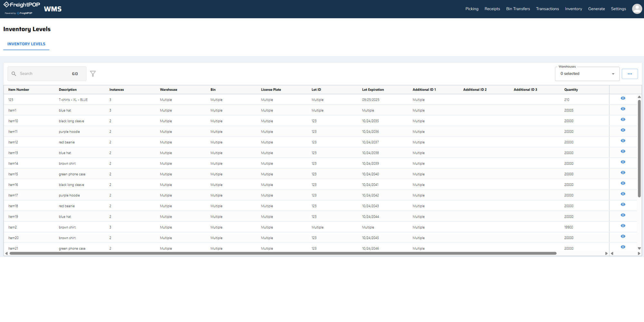Viewport: 644px width, 322px height.
Task: View details eye icon for Item11
Action: (x=623, y=130)
